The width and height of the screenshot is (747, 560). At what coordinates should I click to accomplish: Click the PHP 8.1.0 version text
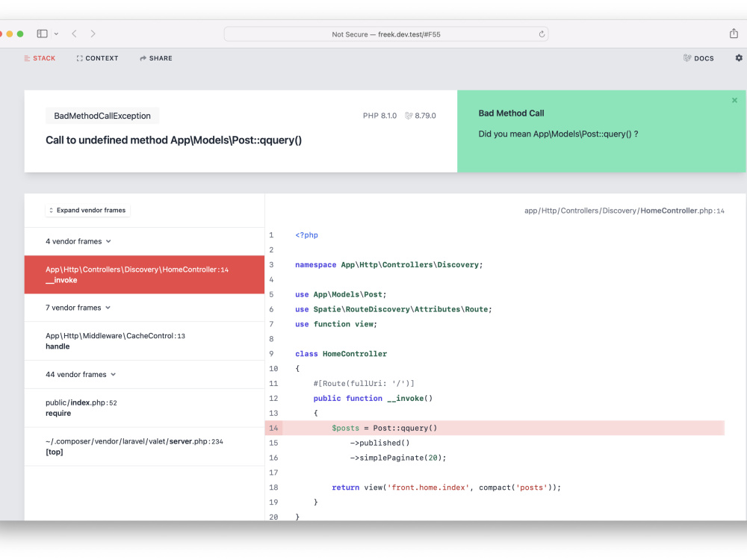click(379, 116)
